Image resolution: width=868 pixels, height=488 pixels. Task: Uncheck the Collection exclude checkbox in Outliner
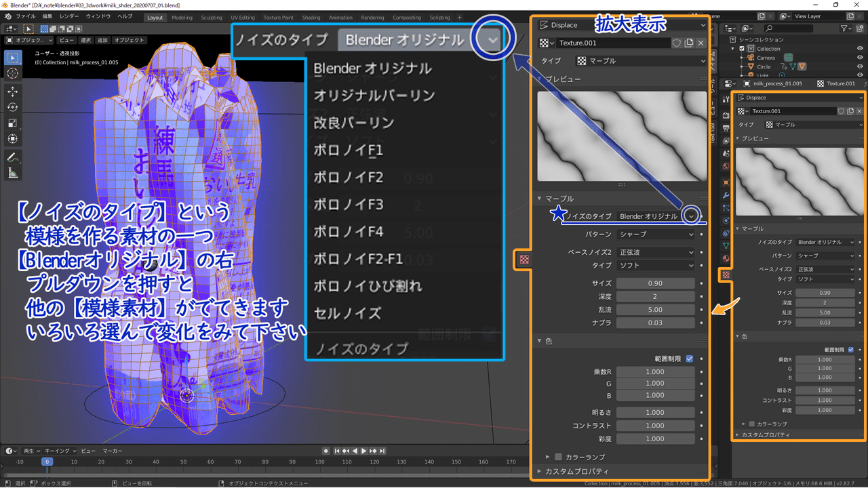coord(742,49)
